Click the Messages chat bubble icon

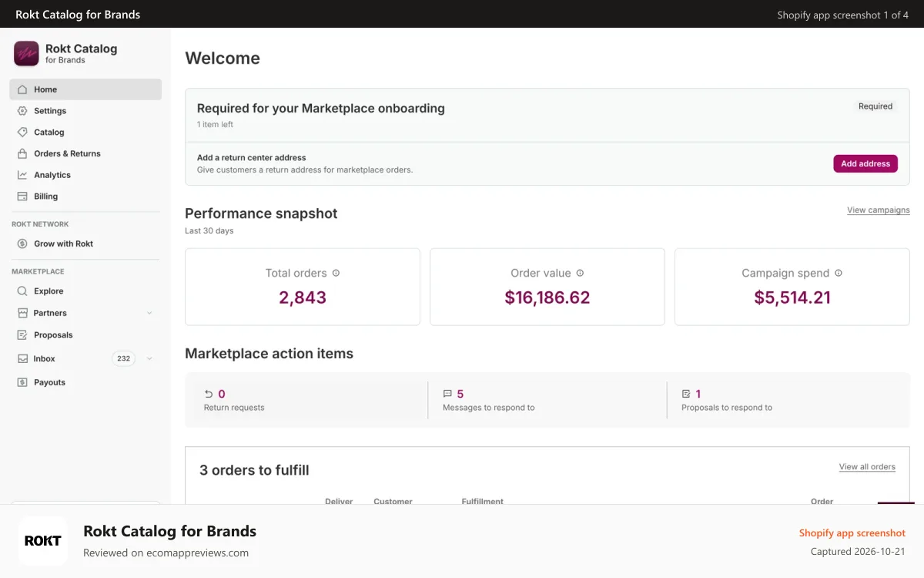[447, 394]
